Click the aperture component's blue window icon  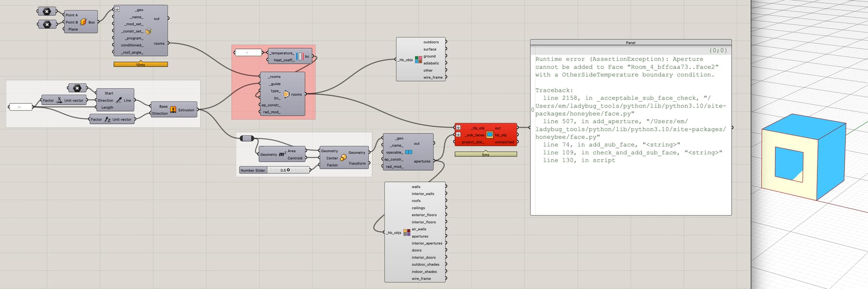coord(409,152)
